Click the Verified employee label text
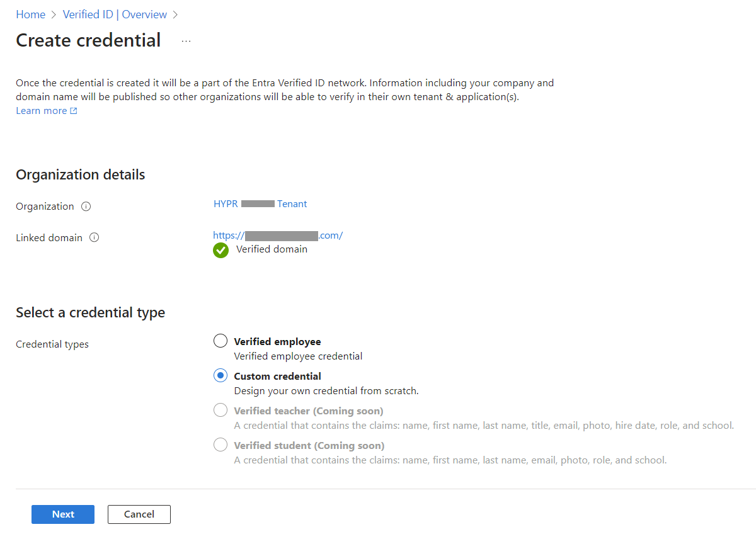This screenshot has width=756, height=556. (x=278, y=342)
